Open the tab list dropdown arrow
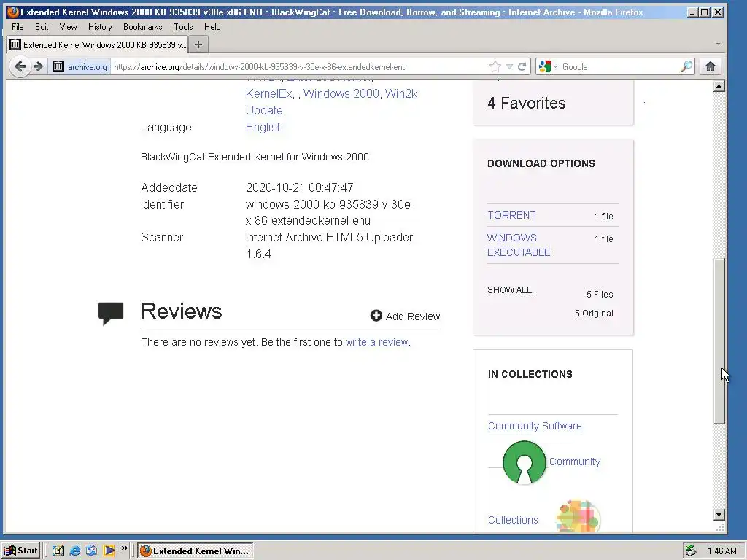 pos(718,44)
